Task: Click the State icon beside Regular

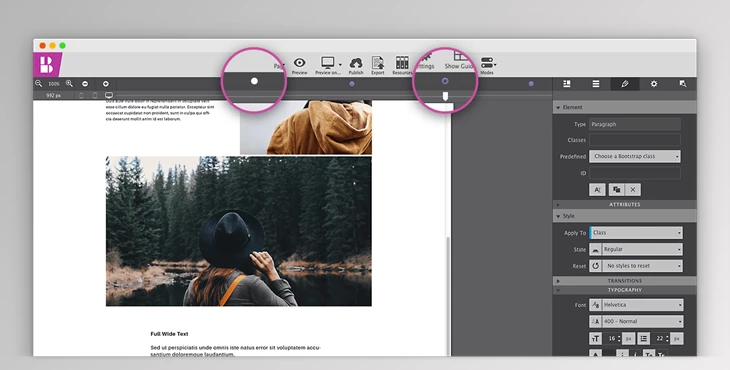Action: tap(595, 249)
